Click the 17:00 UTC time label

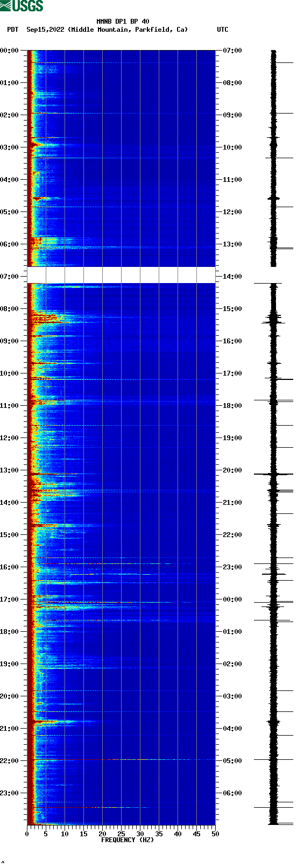tap(232, 373)
